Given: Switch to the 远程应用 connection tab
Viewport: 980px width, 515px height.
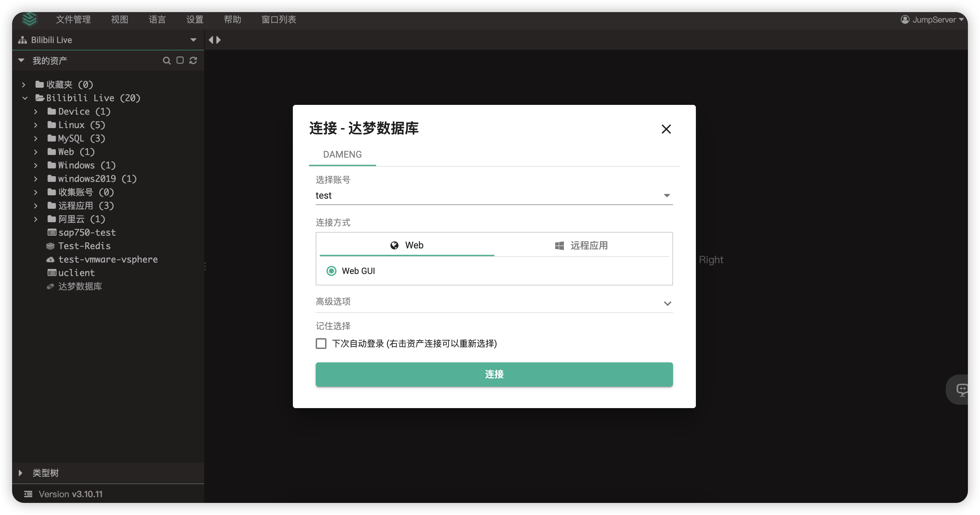Looking at the screenshot, I should [x=581, y=246].
